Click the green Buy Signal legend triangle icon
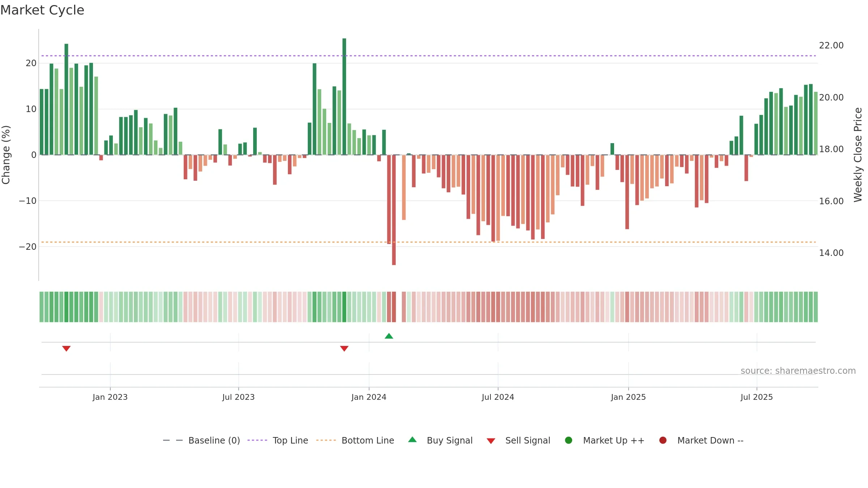This screenshot has width=868, height=488. pos(412,440)
